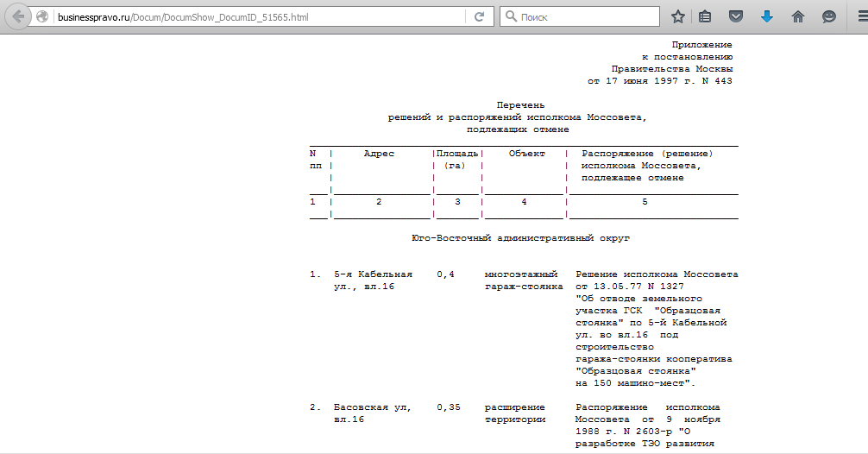Click the businesspravo.ru address bar
The image size is (868, 454).
click(259, 16)
